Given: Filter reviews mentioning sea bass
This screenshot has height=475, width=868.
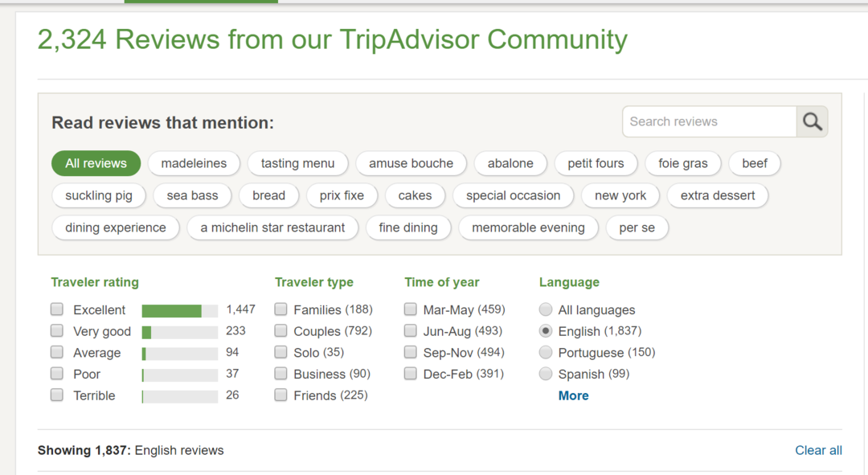Looking at the screenshot, I should coord(192,195).
